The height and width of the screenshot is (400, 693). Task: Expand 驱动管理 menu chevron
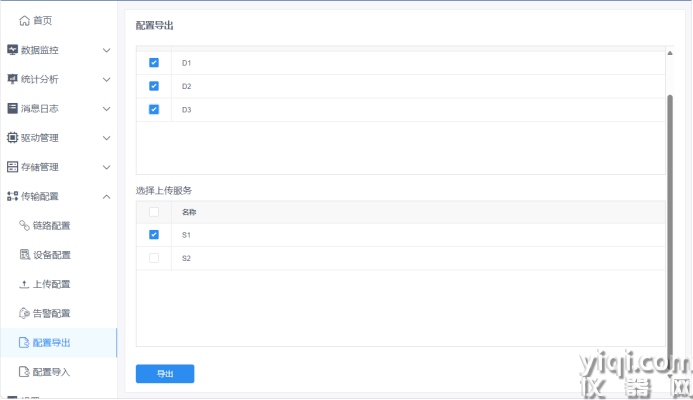[107, 138]
